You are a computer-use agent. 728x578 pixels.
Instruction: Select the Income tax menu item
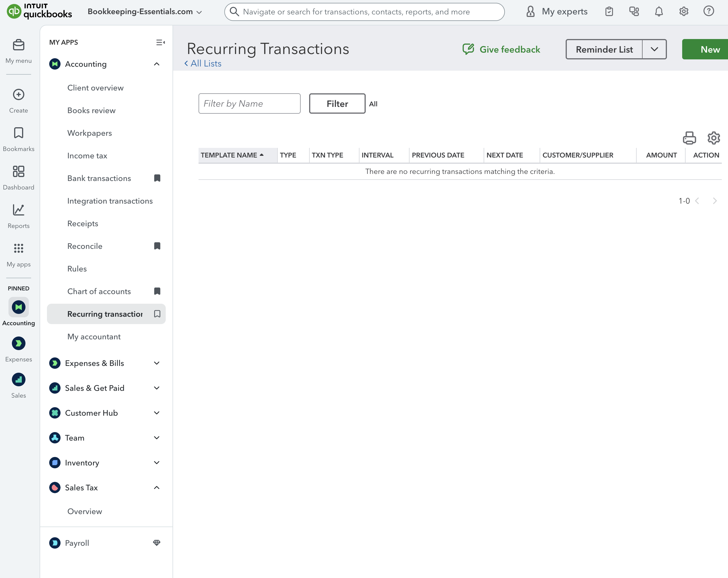pos(87,155)
